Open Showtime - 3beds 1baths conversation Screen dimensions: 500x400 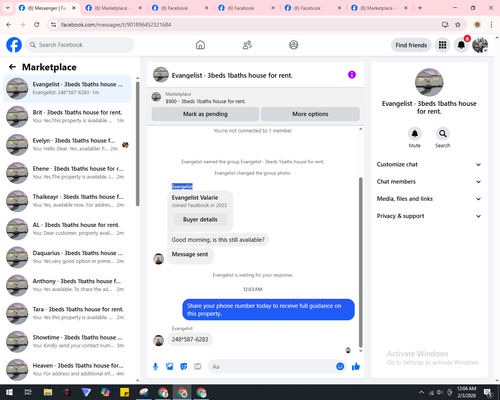point(67,342)
